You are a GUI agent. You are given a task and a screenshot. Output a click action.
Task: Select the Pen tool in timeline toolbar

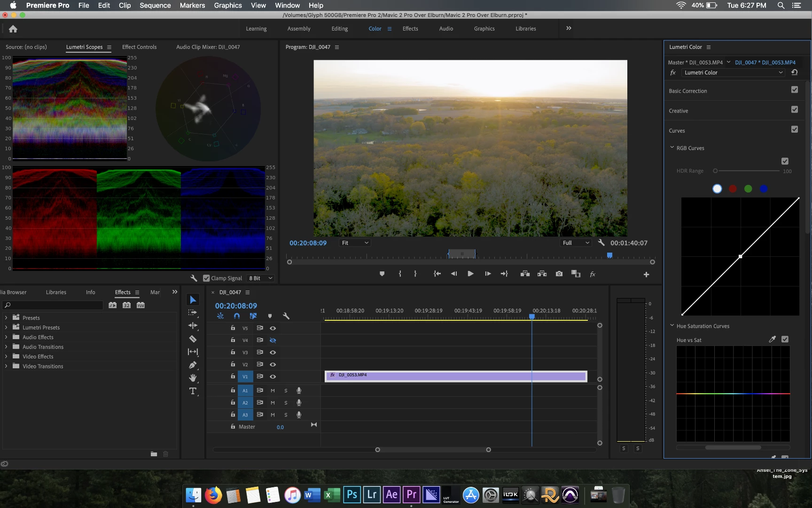(193, 365)
